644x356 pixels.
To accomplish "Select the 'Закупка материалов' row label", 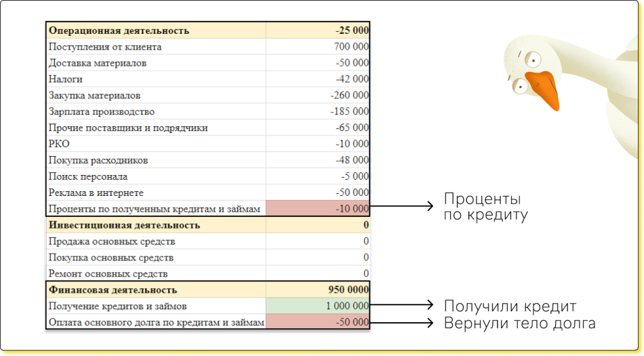I will pos(94,96).
